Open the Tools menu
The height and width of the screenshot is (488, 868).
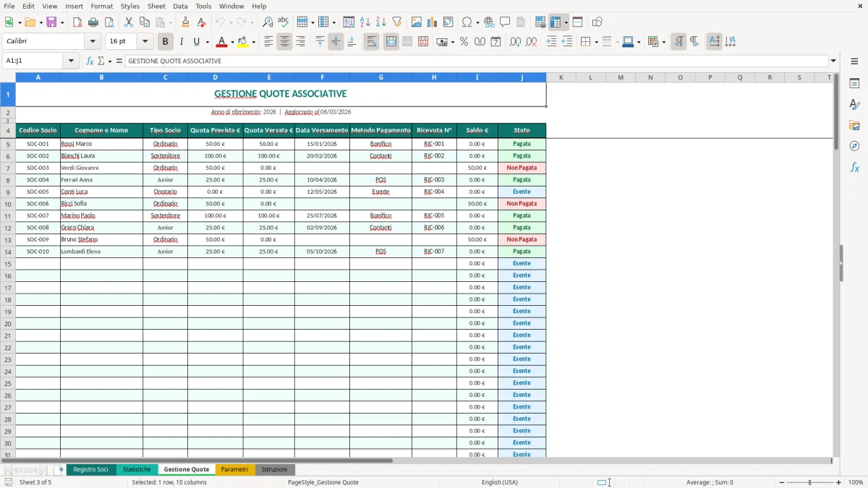tap(203, 7)
